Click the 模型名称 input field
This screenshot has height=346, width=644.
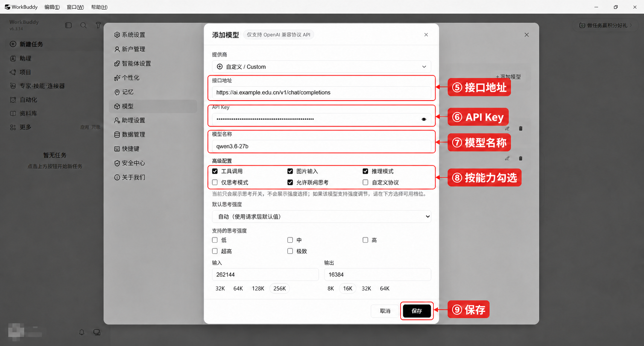tap(321, 146)
